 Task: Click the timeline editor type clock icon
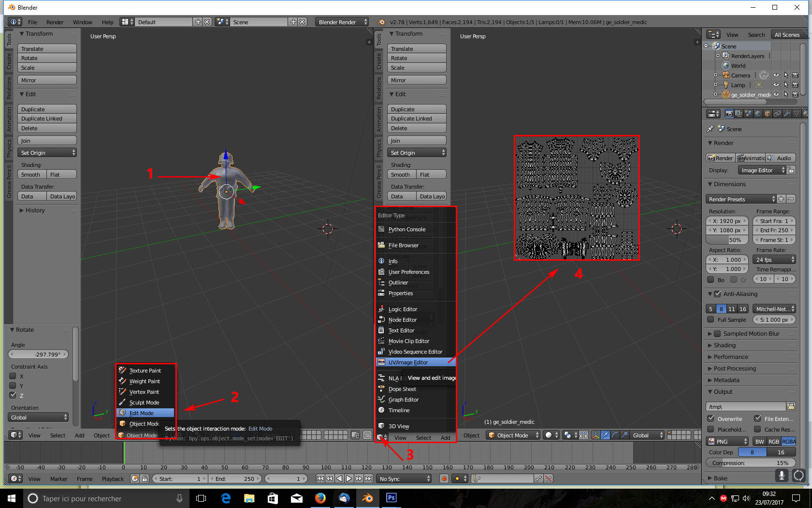tap(15, 478)
